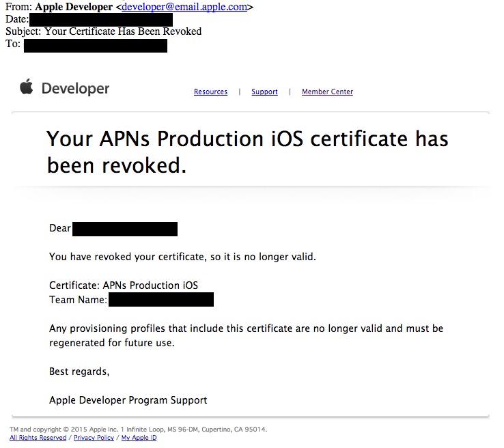This screenshot has height=448, width=504.
Task: Click the Apple logo icon
Action: pyautogui.click(x=27, y=87)
